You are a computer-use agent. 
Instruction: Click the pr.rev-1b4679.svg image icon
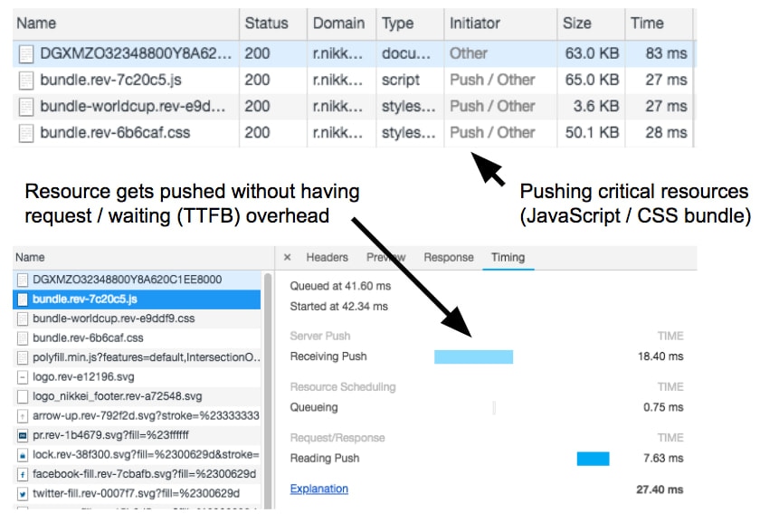click(x=22, y=435)
